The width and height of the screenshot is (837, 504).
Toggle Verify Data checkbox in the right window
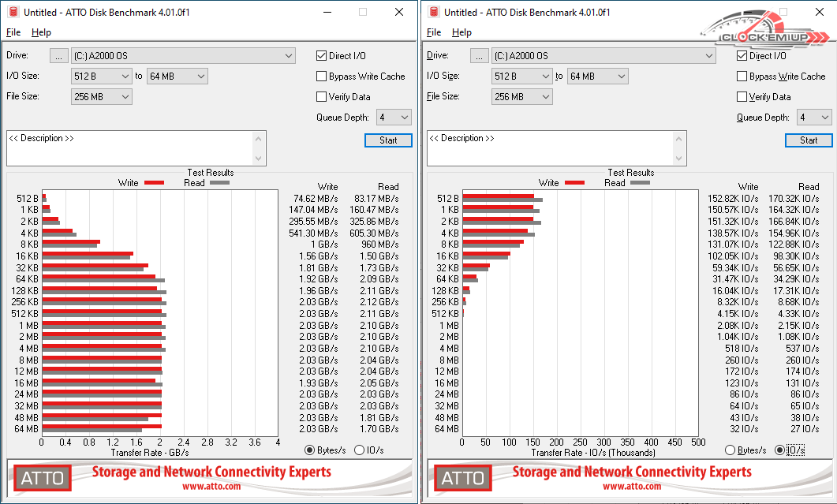tap(742, 97)
